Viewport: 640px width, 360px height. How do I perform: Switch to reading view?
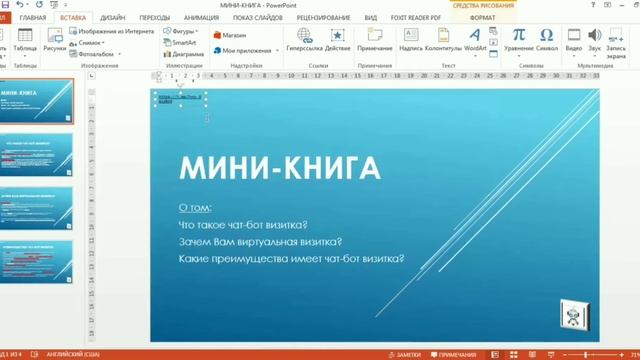point(532,355)
